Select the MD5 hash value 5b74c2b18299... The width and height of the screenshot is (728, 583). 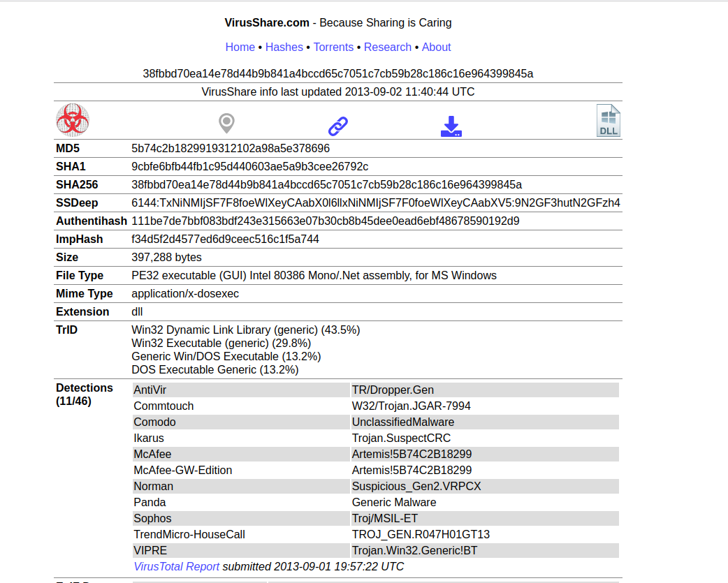231,149
